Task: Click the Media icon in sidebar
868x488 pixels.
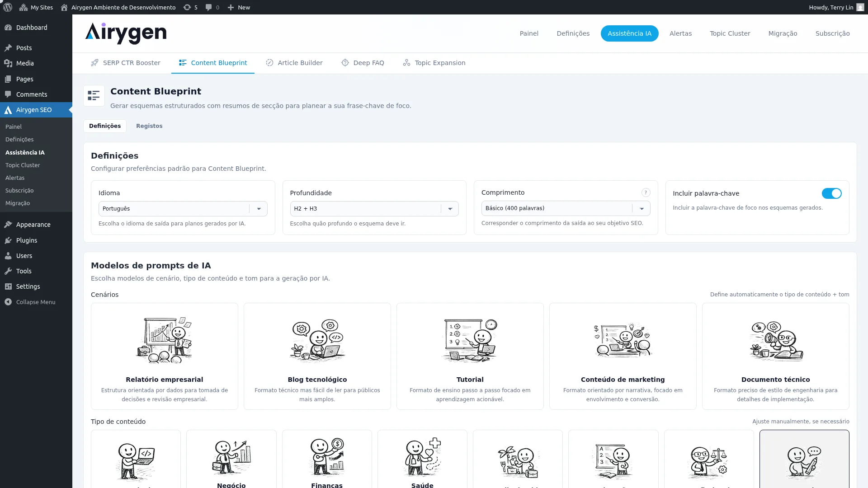Action: pos(8,63)
